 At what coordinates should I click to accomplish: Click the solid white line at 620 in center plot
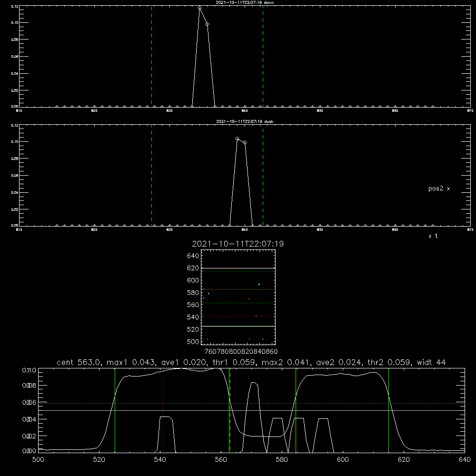click(x=238, y=268)
